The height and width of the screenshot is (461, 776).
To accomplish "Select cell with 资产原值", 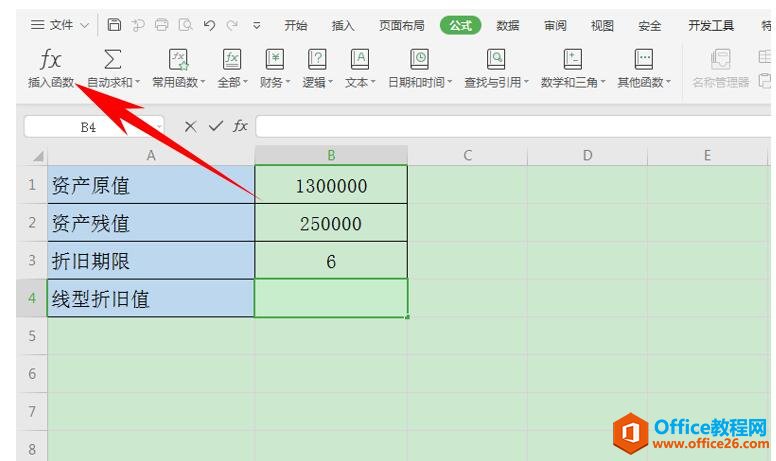I will tap(151, 184).
